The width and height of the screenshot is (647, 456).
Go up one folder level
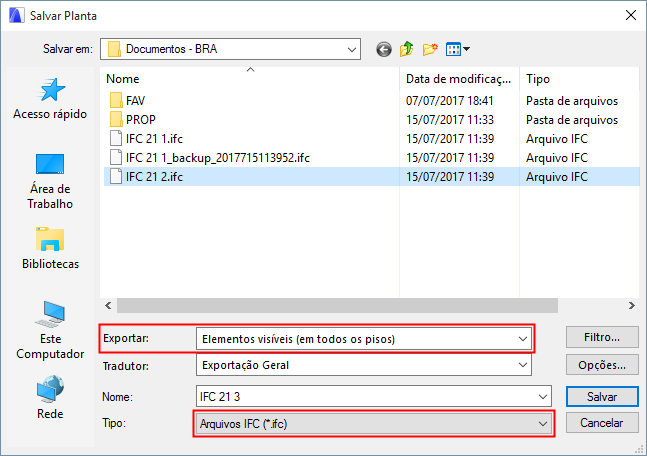[407, 49]
